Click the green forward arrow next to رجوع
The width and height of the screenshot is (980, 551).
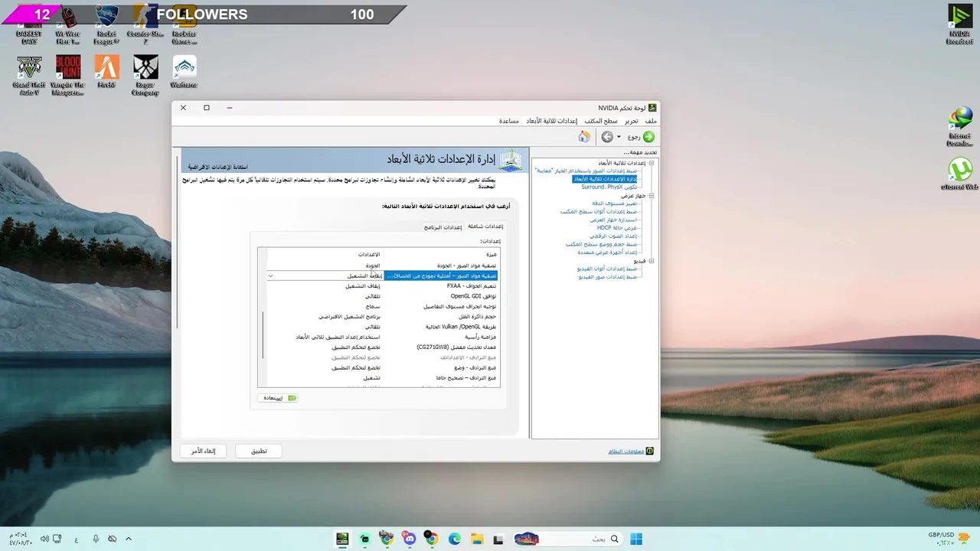point(648,137)
